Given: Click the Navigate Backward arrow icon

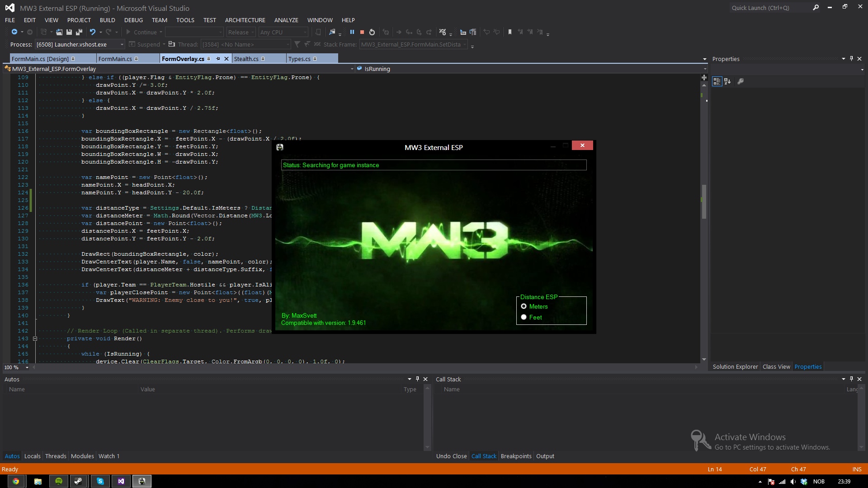Looking at the screenshot, I should click(14, 32).
